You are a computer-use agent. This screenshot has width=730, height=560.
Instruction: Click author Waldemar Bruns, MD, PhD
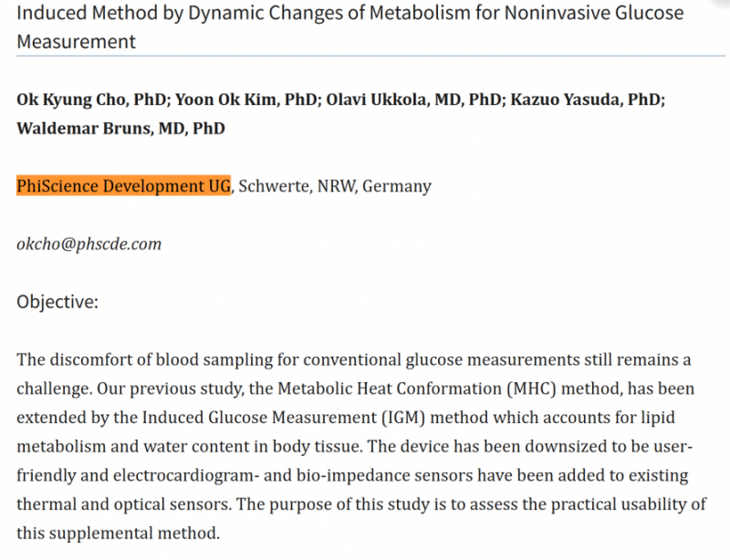tap(120, 128)
